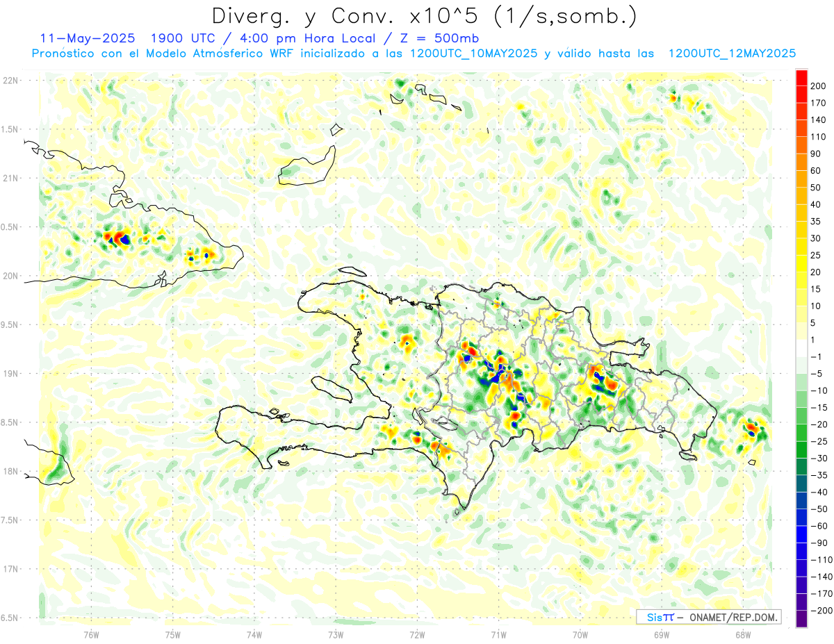Click the '17N' latitude label
834x644 pixels.
click(11, 569)
